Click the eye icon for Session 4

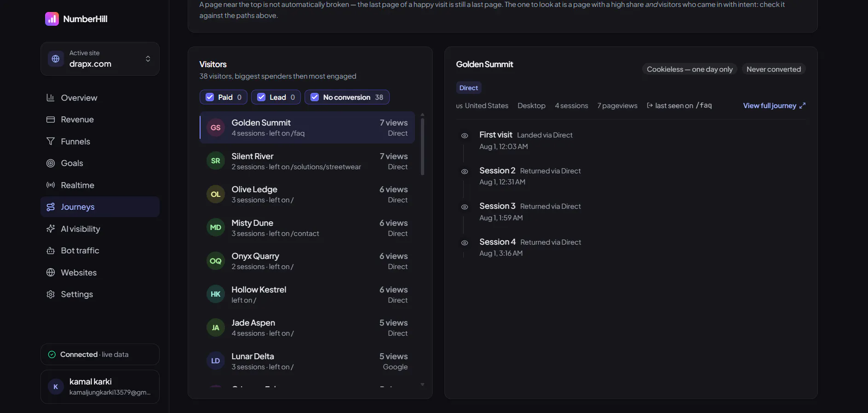[465, 243]
